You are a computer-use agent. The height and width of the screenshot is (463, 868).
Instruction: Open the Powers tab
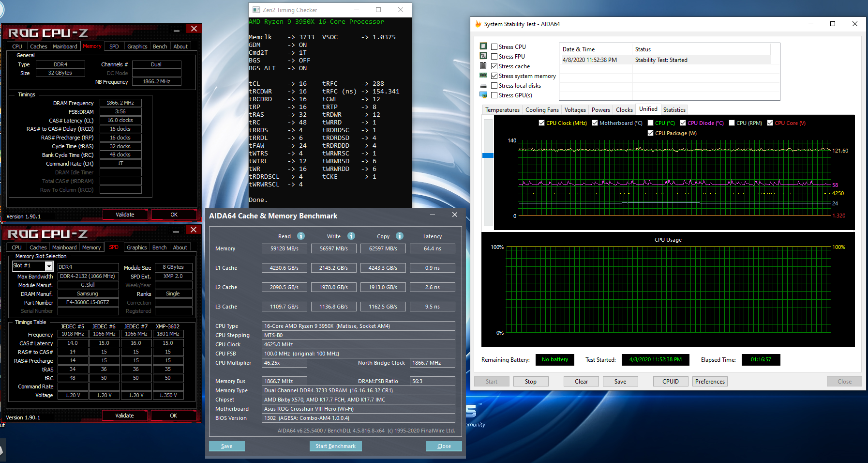click(600, 110)
